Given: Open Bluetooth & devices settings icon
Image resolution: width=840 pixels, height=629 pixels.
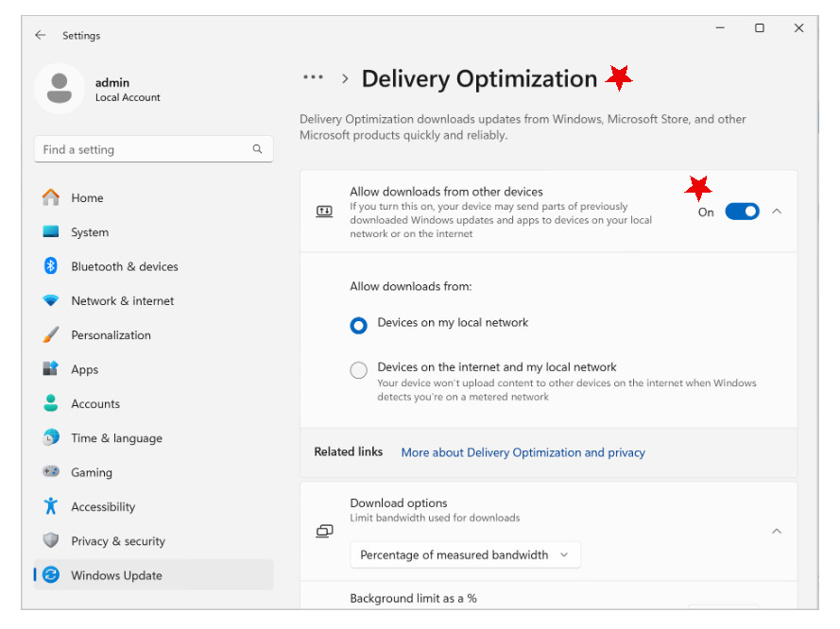Looking at the screenshot, I should point(53,266).
